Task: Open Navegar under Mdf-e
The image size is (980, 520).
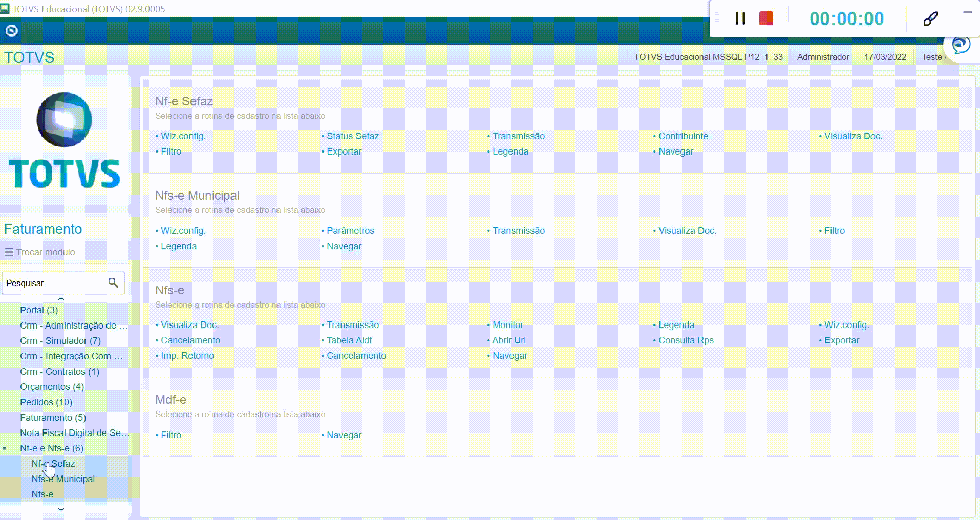Action: (x=344, y=435)
